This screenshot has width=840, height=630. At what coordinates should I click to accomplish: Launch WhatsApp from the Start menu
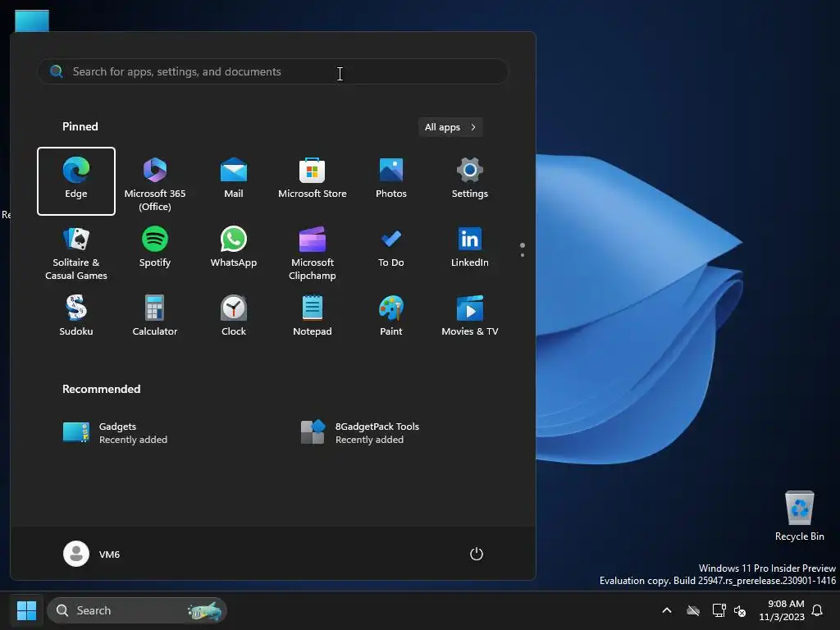234,251
